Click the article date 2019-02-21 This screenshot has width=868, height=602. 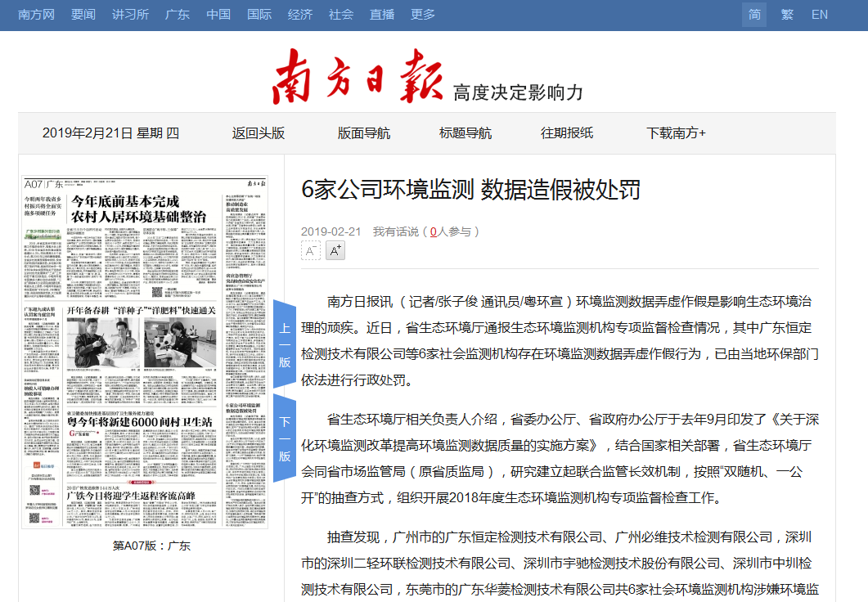[x=331, y=231]
